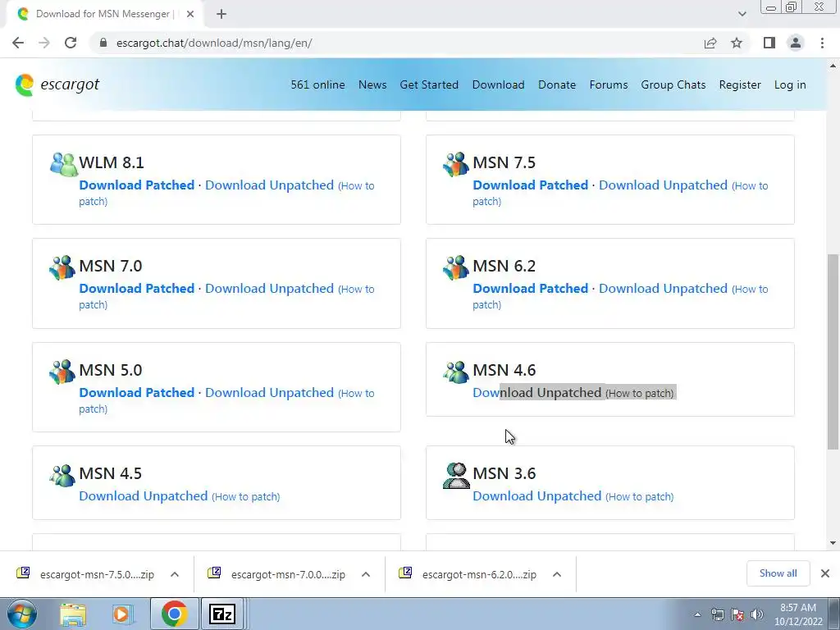Bookmark this page with the star icon

pos(737,43)
